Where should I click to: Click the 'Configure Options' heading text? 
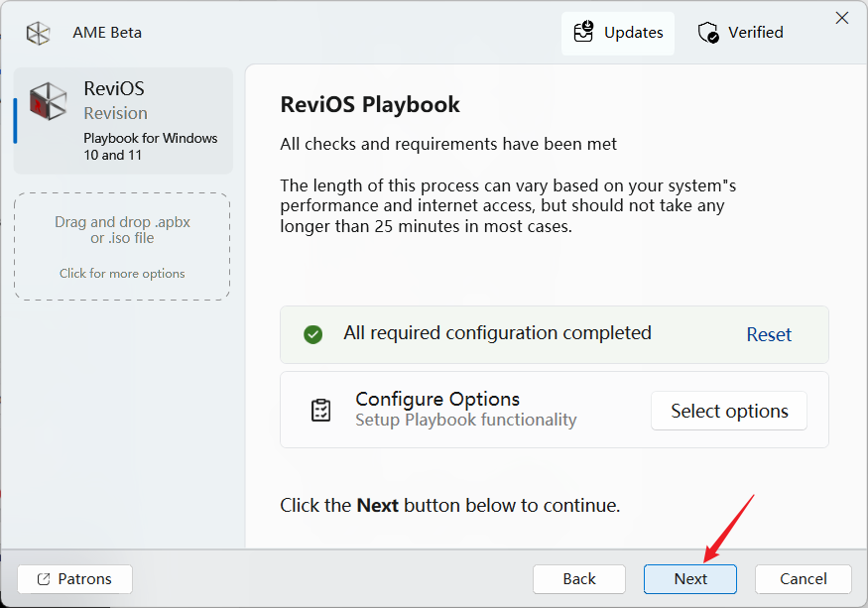pos(437,399)
